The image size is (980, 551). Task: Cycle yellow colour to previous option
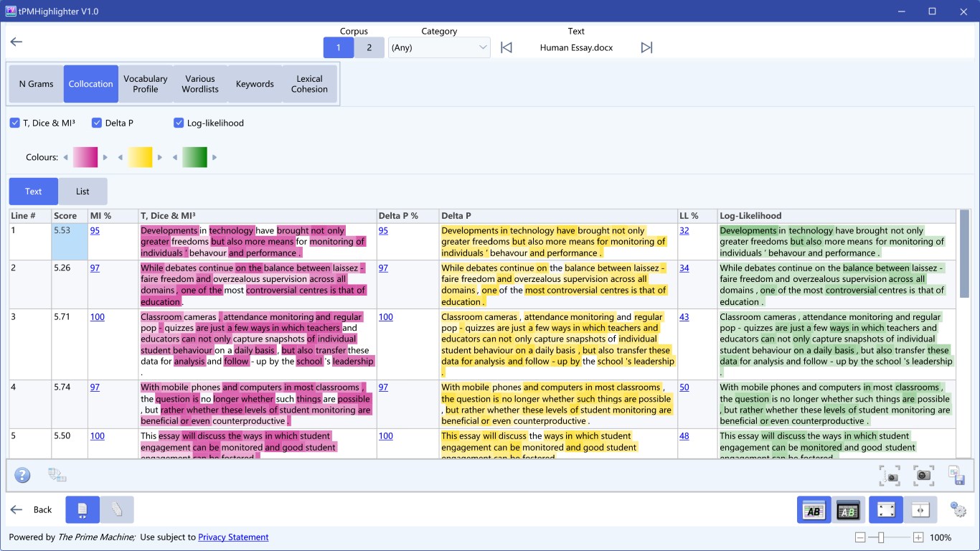[x=121, y=157]
